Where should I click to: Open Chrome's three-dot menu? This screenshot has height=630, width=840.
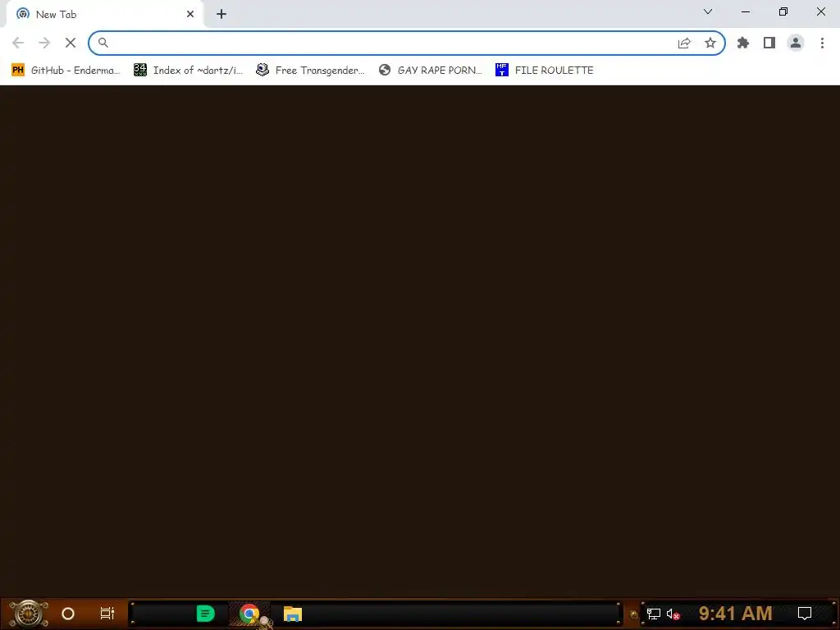point(822,43)
